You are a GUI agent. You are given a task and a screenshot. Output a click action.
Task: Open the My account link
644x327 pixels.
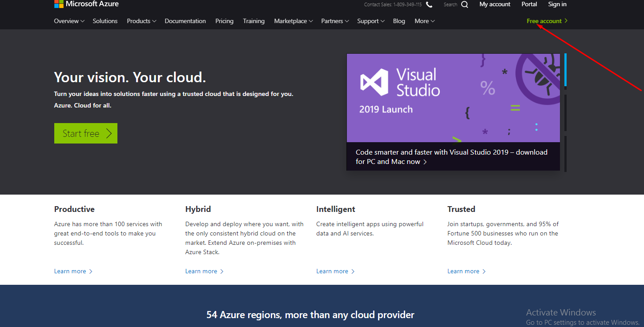495,4
